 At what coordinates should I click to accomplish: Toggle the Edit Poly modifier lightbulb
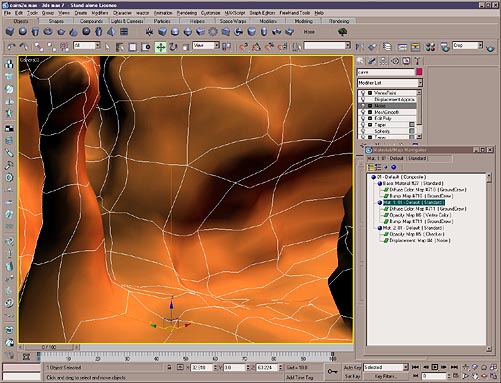pos(363,118)
